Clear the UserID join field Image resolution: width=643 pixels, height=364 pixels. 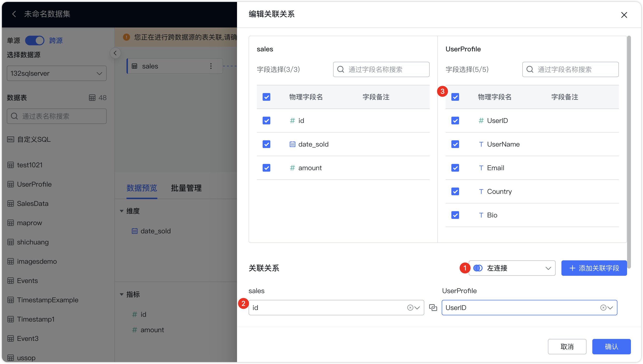pyautogui.click(x=603, y=308)
